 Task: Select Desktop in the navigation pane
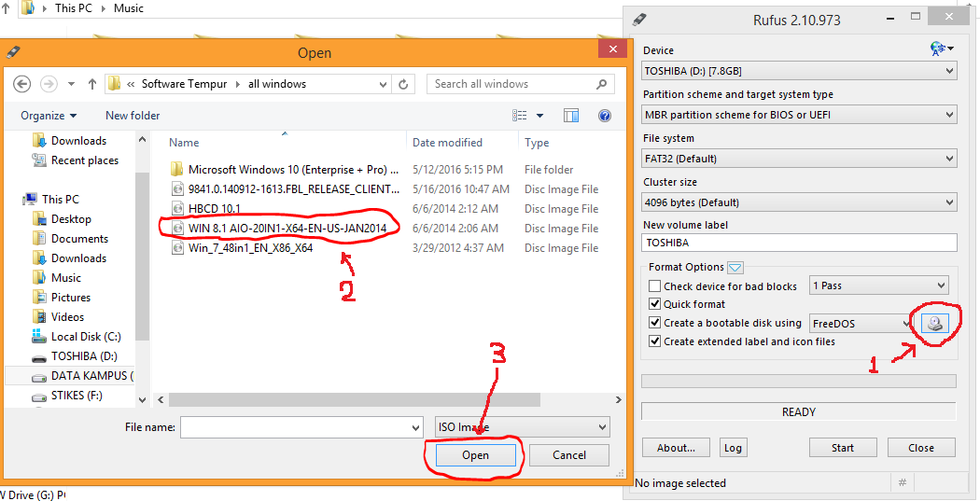coord(62,219)
